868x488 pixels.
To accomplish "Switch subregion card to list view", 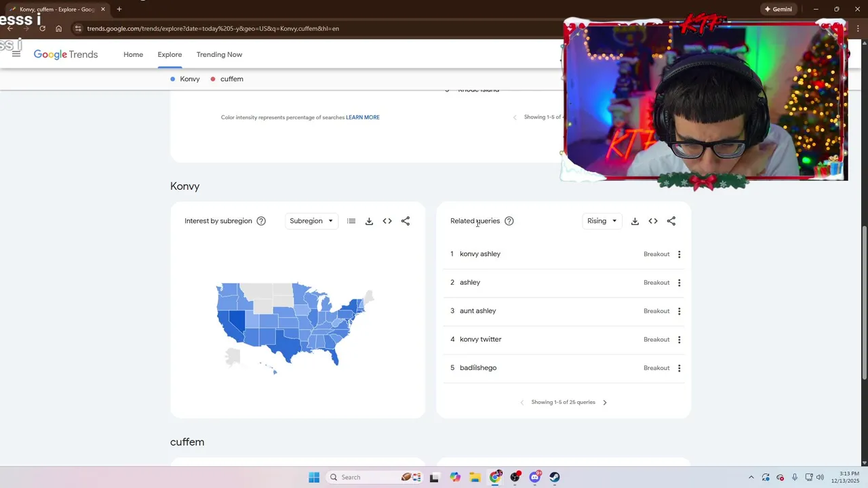I will pyautogui.click(x=351, y=221).
